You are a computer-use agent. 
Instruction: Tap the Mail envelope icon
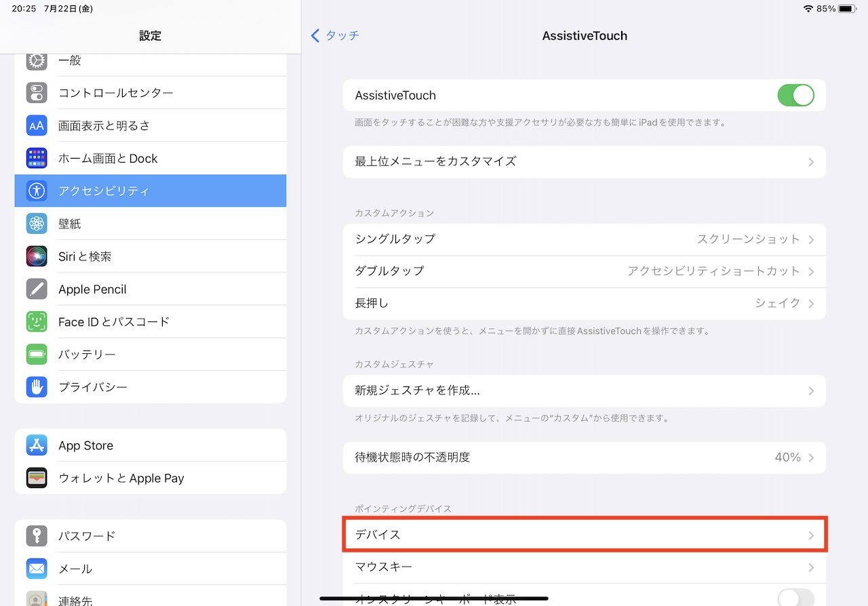point(37,568)
